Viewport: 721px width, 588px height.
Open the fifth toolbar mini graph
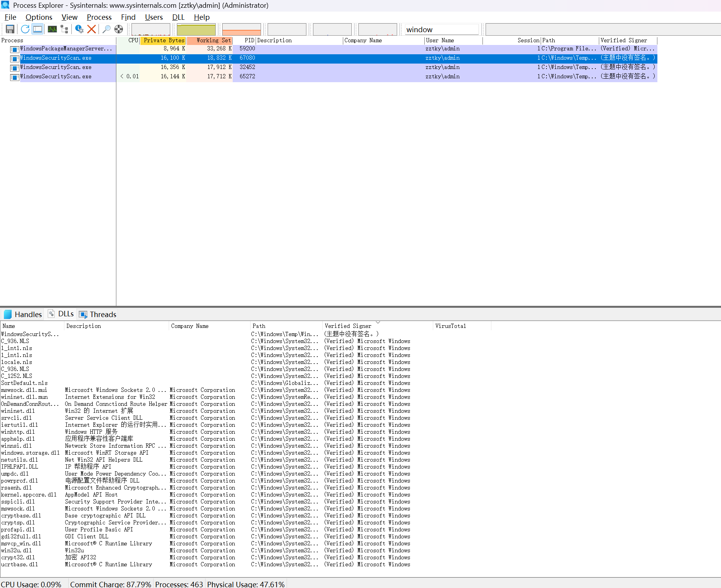click(332, 29)
